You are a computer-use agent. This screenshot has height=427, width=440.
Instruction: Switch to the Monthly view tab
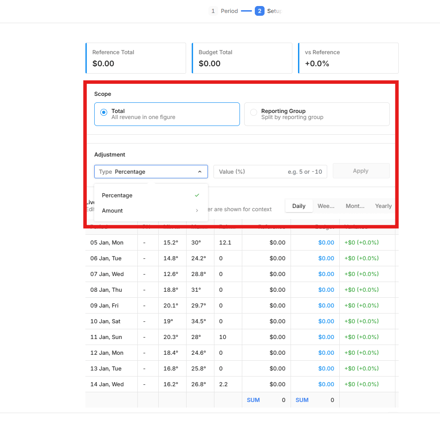click(x=355, y=206)
